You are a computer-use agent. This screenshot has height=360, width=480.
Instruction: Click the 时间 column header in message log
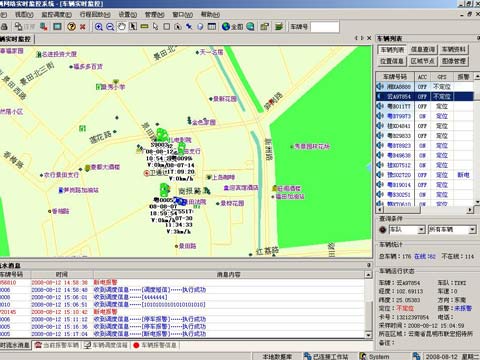click(61, 275)
